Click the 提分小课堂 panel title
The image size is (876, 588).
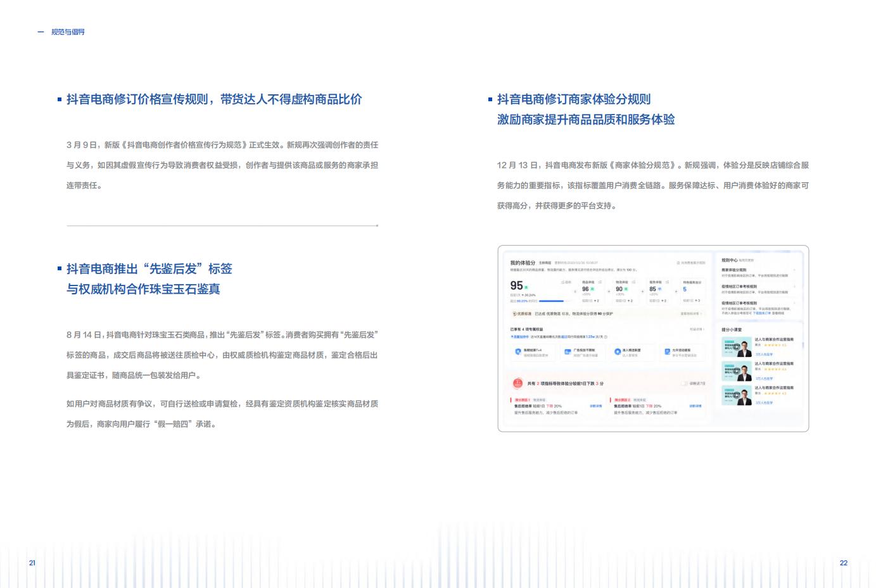point(732,330)
